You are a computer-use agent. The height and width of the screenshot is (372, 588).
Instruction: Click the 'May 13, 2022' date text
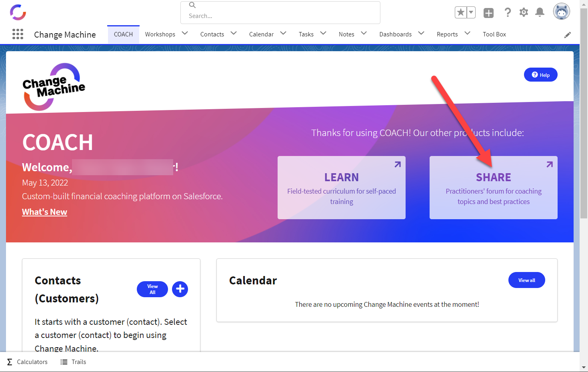click(45, 183)
